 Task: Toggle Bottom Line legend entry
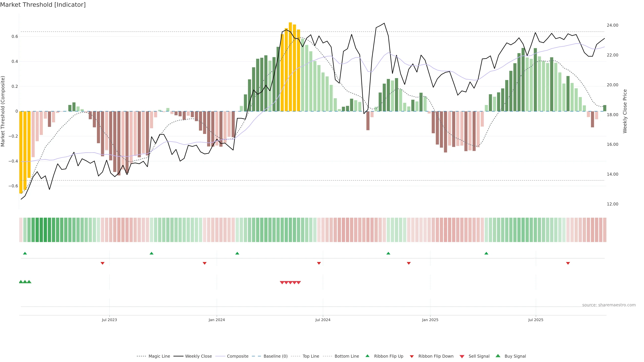point(346,356)
